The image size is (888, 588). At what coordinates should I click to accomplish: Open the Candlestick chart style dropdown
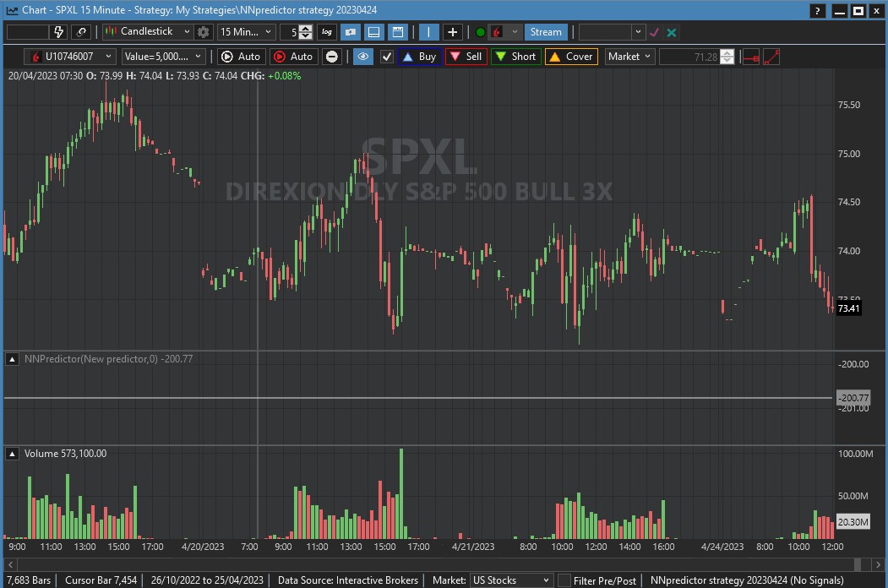pyautogui.click(x=149, y=32)
